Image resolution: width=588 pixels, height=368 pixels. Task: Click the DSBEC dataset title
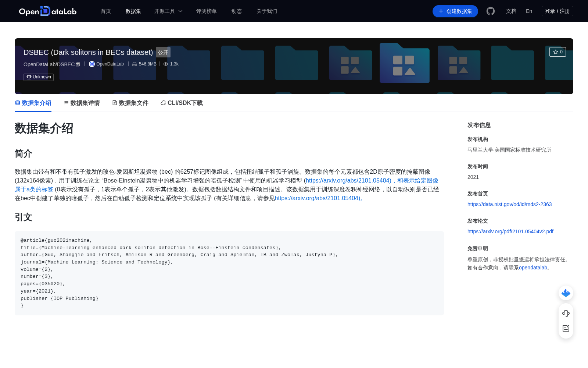88,52
